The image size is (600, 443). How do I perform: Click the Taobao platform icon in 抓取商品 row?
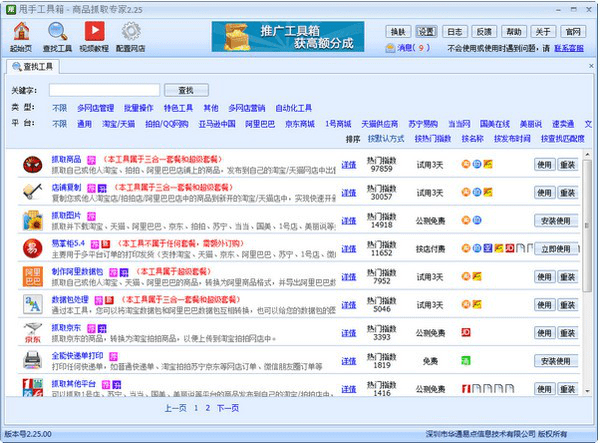point(466,164)
